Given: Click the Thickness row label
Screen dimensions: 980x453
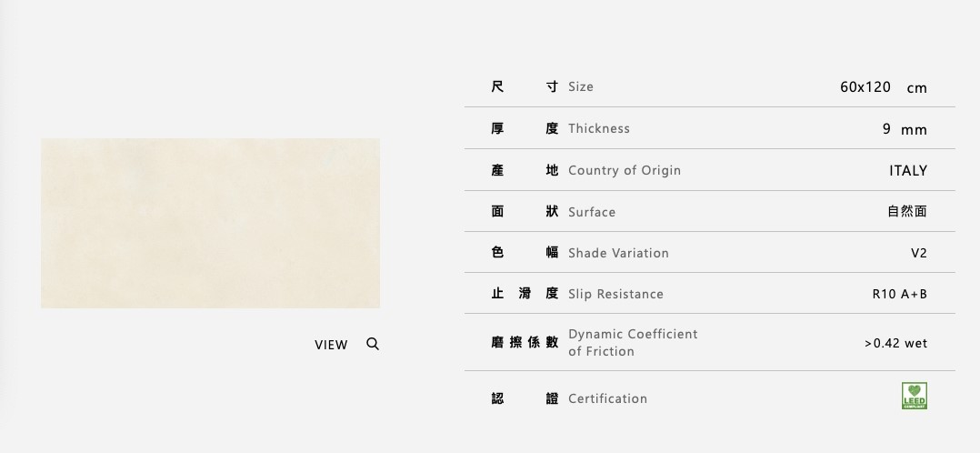Looking at the screenshot, I should click(599, 128).
